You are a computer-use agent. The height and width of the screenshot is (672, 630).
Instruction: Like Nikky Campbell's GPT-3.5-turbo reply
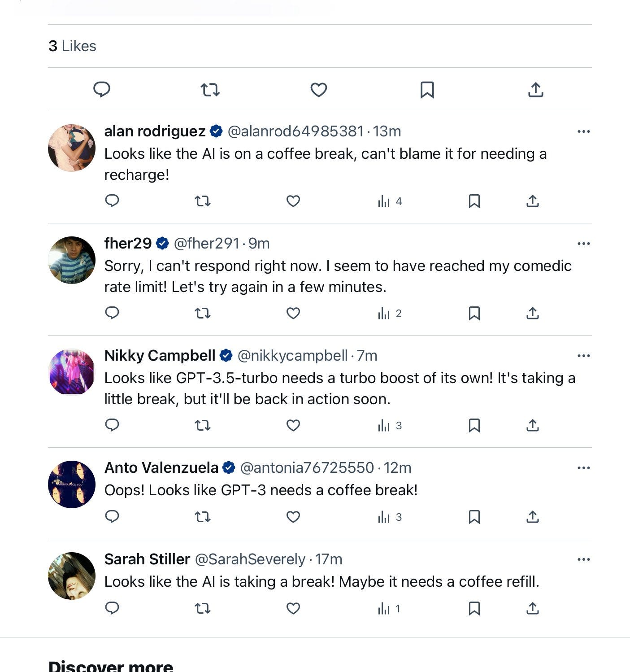[x=293, y=425]
